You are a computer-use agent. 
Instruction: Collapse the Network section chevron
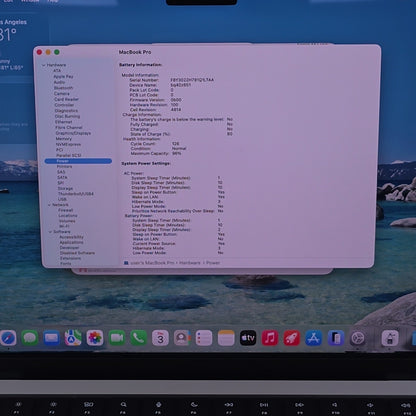[50, 205]
